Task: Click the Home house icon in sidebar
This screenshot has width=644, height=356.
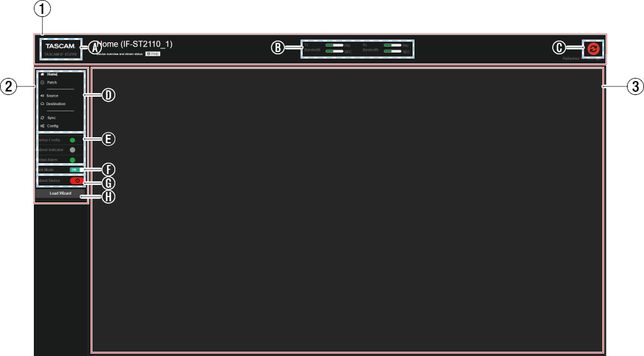Action: point(42,74)
